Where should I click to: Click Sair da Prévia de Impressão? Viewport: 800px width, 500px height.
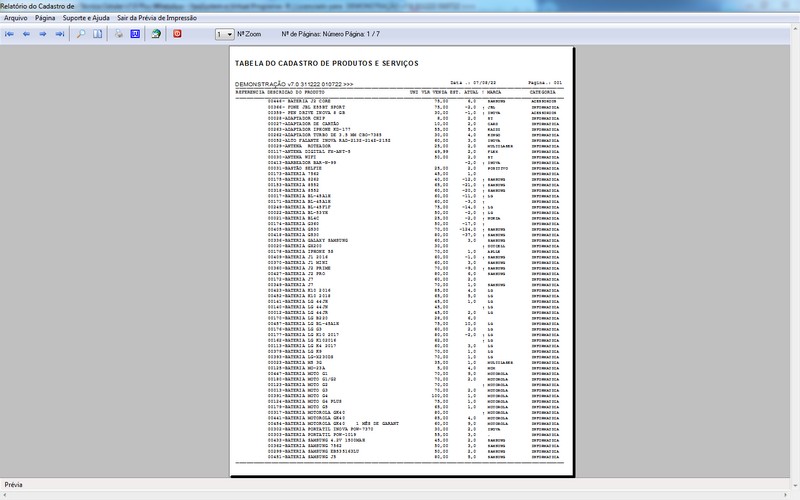[157, 18]
